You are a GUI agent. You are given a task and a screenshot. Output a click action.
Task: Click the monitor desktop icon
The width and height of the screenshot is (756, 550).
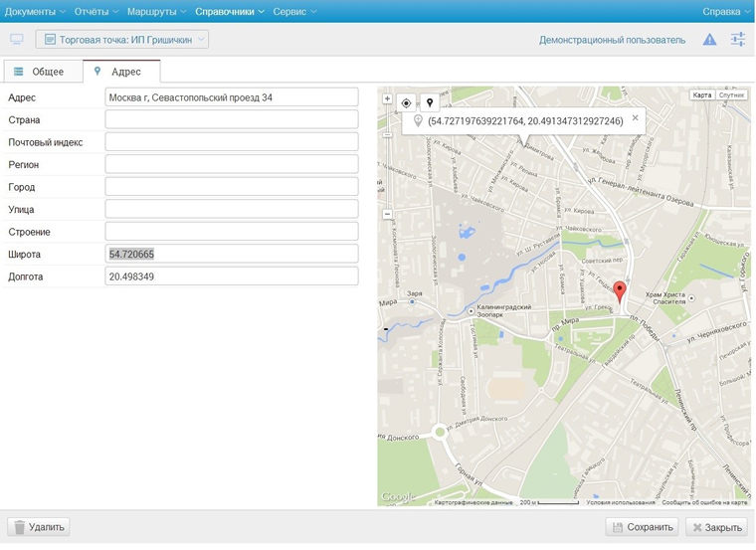click(x=17, y=40)
